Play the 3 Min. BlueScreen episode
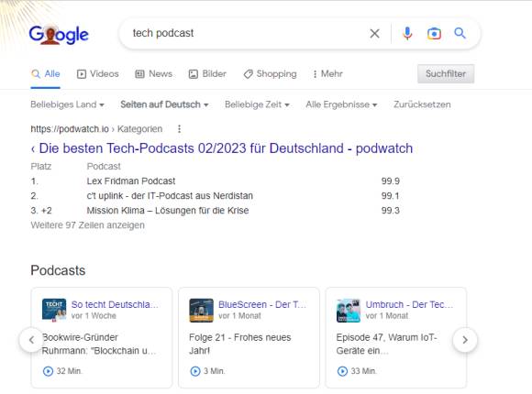The width and height of the screenshot is (532, 394). (195, 371)
